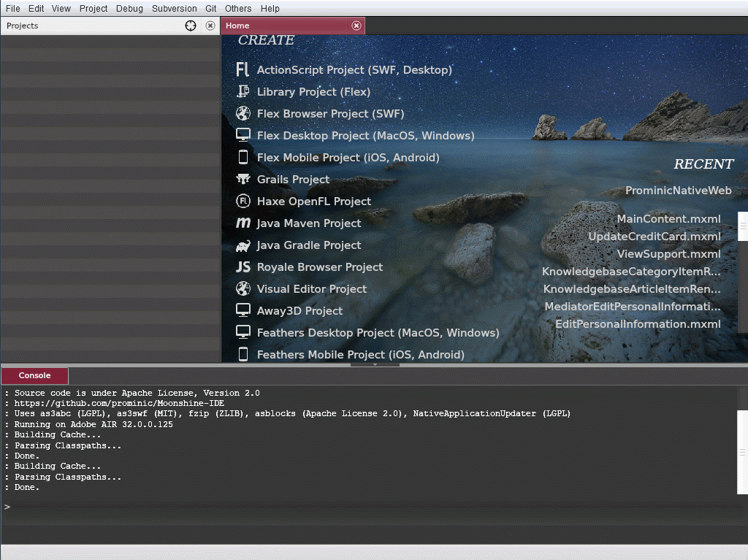Click the Java Gradle Project elephant icon
This screenshot has width=748, height=560.
[243, 245]
